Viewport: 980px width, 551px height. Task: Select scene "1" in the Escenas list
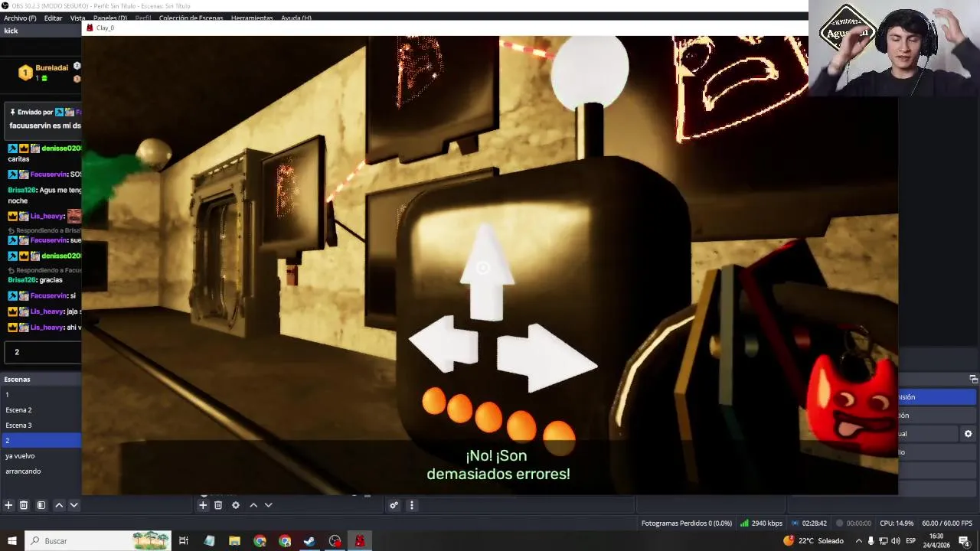[41, 394]
